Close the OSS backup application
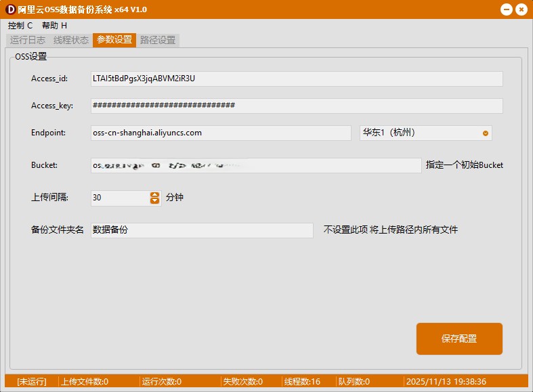 point(521,9)
